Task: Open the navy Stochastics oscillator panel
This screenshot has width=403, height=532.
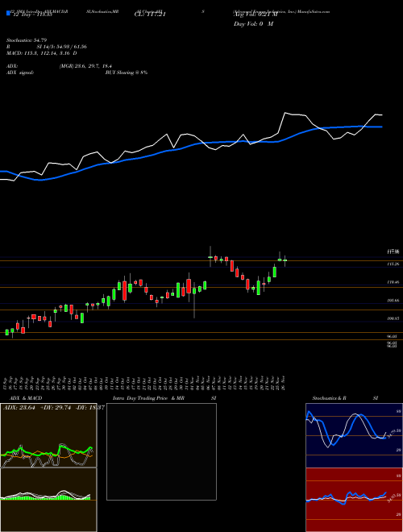Action: pos(354,435)
